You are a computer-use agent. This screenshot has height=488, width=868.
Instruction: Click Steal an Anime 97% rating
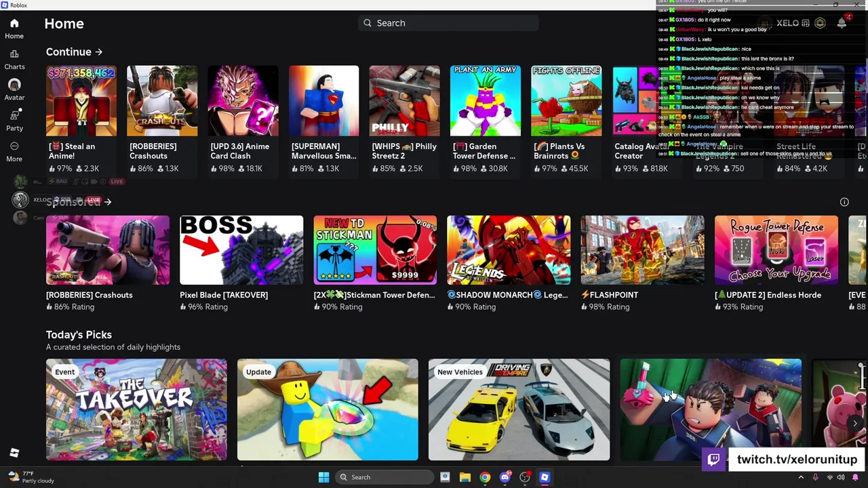[60, 169]
